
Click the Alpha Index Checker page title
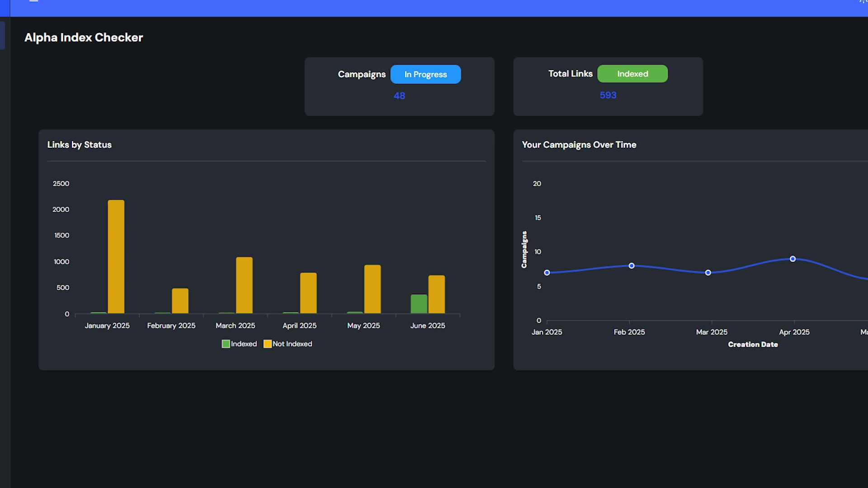click(x=84, y=38)
